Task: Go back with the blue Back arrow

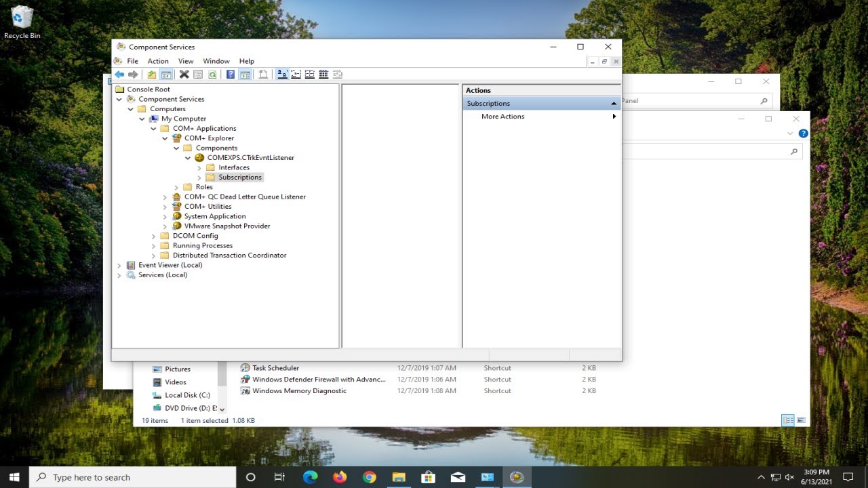Action: (x=119, y=75)
